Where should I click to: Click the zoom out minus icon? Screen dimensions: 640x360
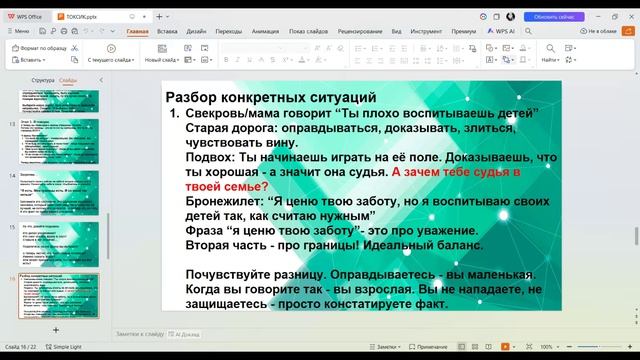pyautogui.click(x=569, y=347)
